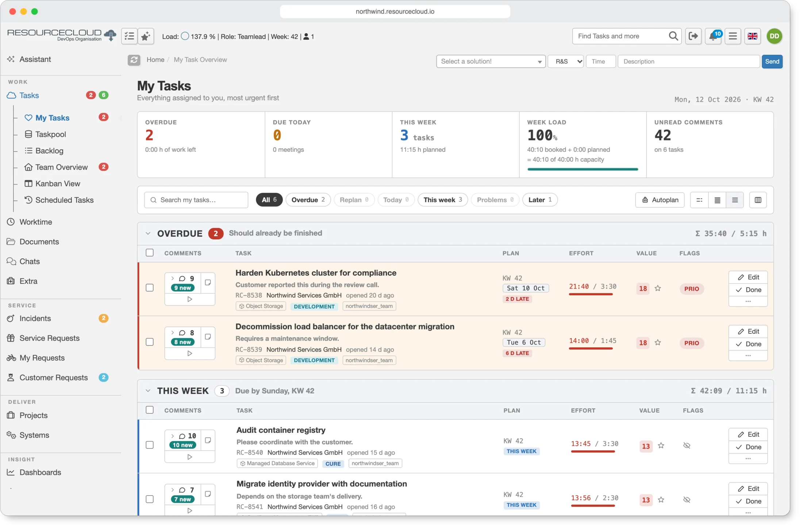Click the favorites star icon in top toolbar
Viewport: 803px width, 532px height.
click(146, 36)
